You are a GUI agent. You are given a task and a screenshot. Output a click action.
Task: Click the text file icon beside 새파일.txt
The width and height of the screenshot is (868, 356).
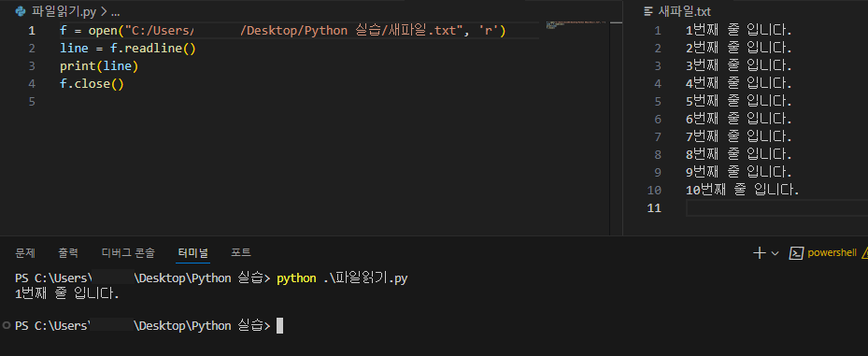(x=648, y=11)
